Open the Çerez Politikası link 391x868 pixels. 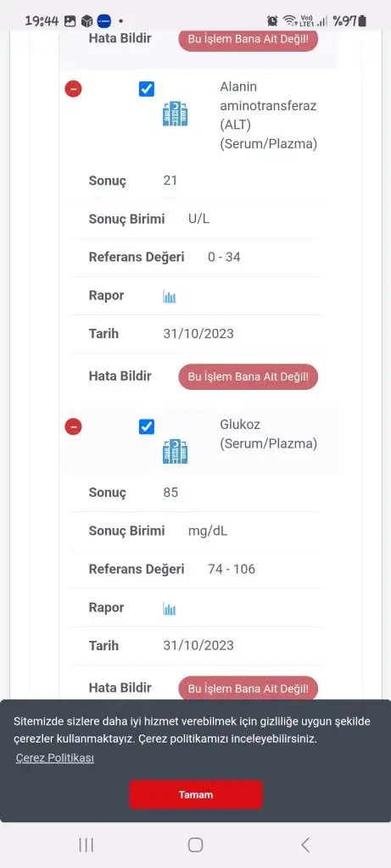[55, 758]
